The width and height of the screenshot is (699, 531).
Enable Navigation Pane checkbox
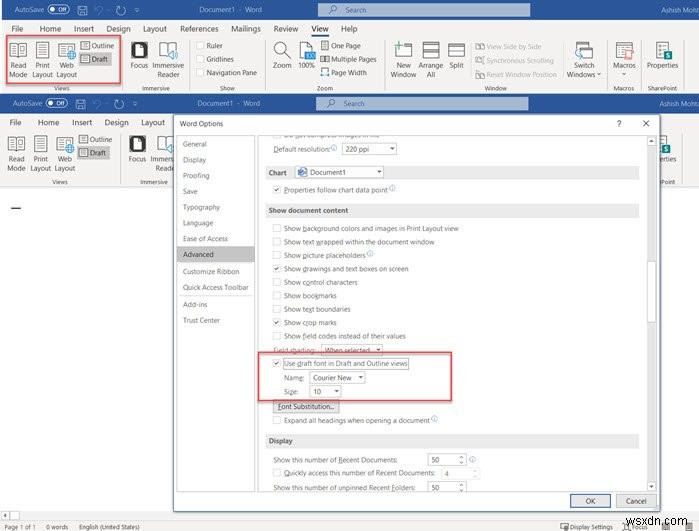(x=200, y=72)
